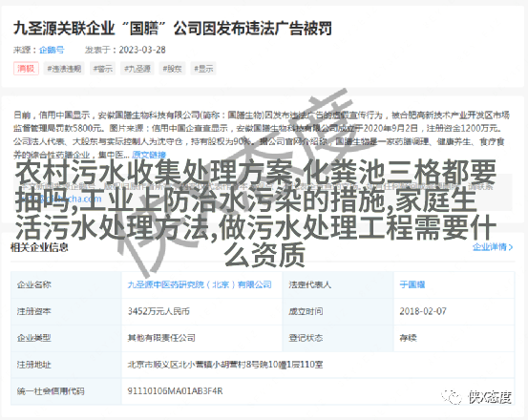528x420 pixels.
Task: Select the 注册地址 label cell
Action: click(x=66, y=365)
